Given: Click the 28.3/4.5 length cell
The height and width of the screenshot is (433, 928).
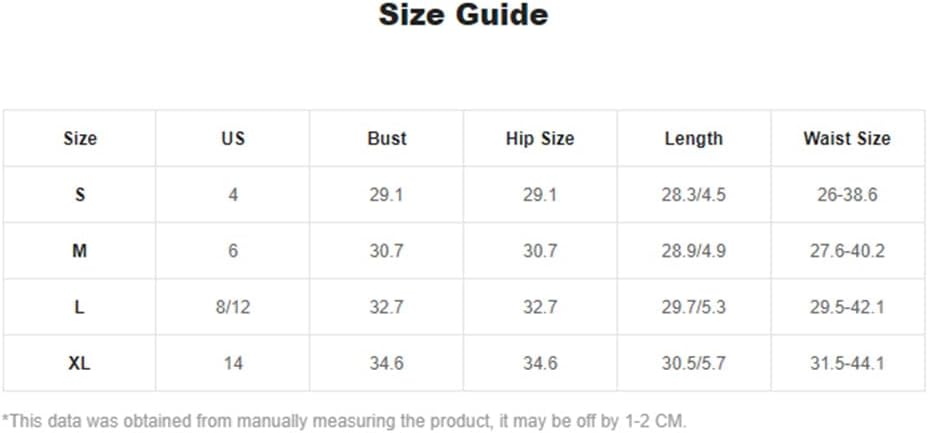Looking at the screenshot, I should click(x=694, y=195).
